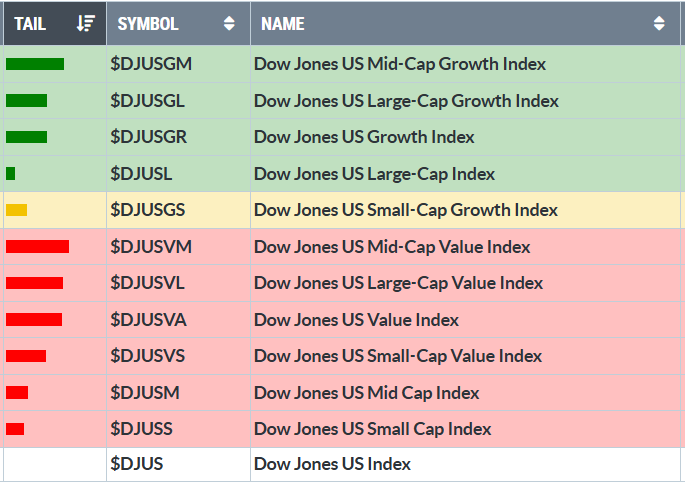Open $DJUSGS small-cap growth symbol

pos(147,210)
